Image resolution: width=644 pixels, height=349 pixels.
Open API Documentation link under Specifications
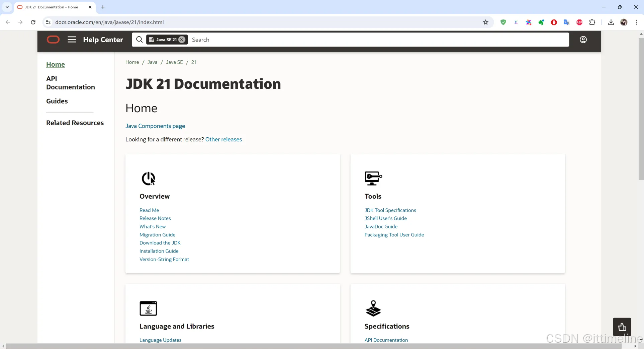(x=386, y=340)
